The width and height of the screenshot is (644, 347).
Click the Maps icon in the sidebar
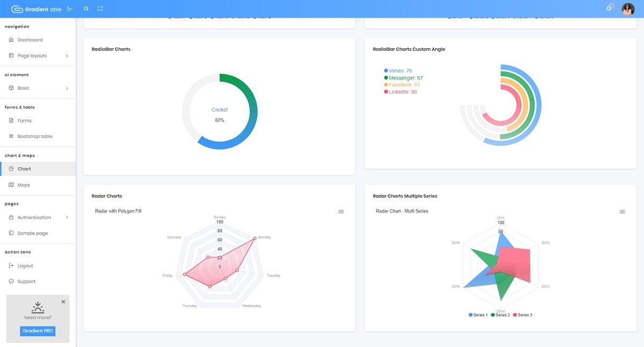pos(12,184)
